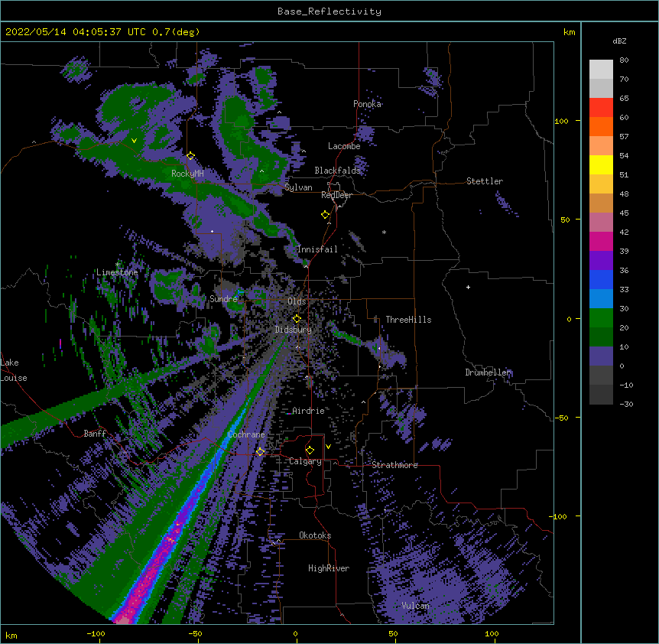
Task: Click the Strathmore town label
Action: 394,465
